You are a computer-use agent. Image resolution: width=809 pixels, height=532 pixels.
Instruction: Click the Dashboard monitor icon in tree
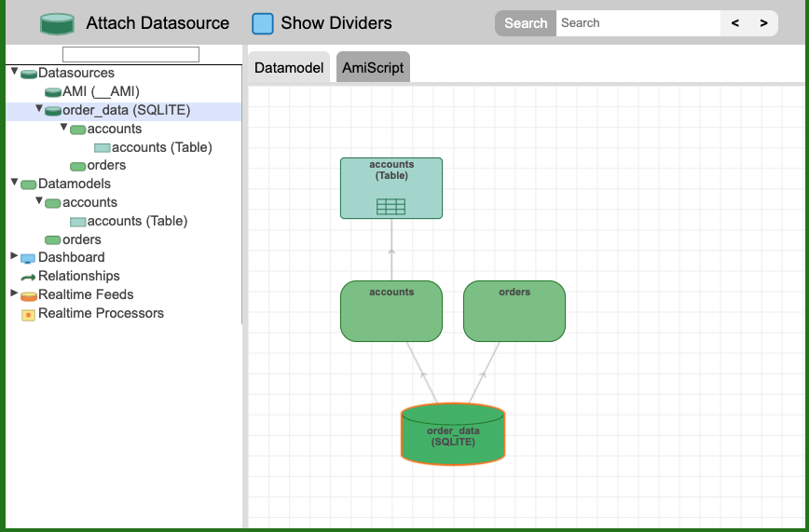[x=28, y=258]
